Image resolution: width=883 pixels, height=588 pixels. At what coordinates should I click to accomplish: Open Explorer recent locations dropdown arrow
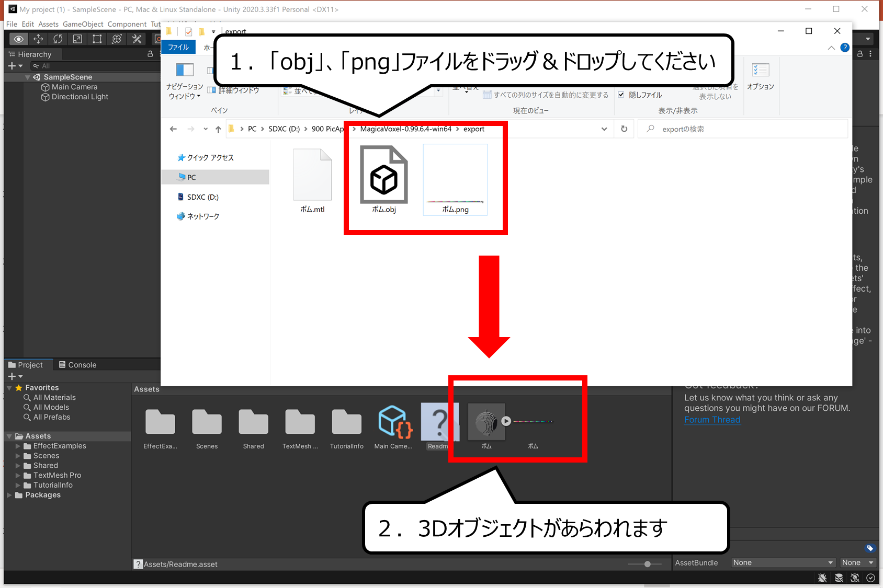pos(206,129)
